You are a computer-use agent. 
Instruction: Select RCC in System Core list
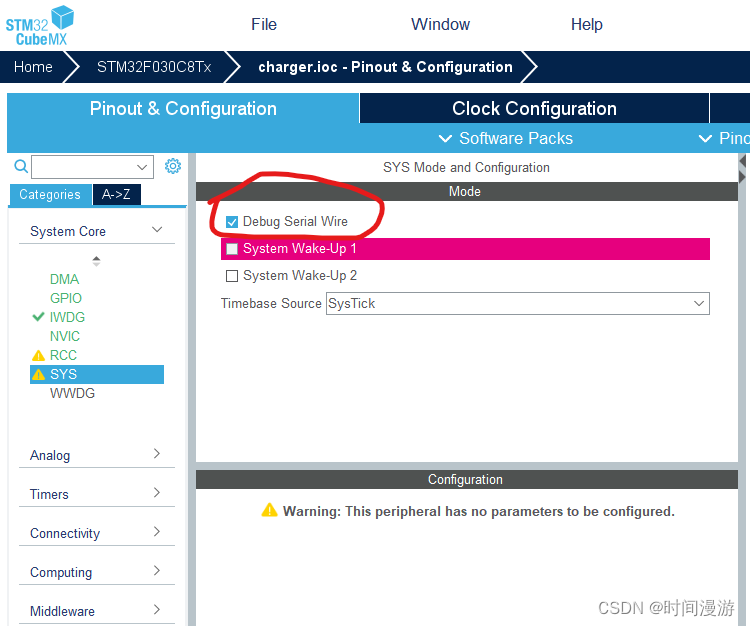pyautogui.click(x=63, y=355)
